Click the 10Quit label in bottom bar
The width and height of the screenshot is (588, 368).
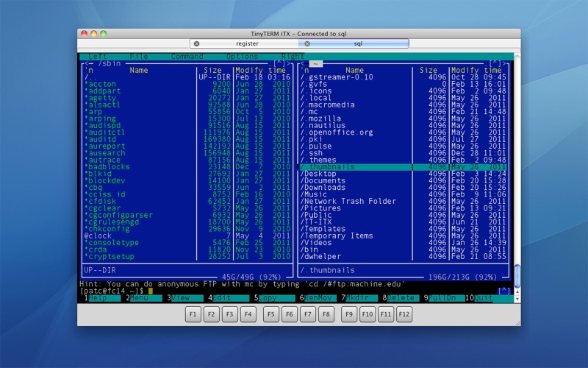[x=489, y=298]
